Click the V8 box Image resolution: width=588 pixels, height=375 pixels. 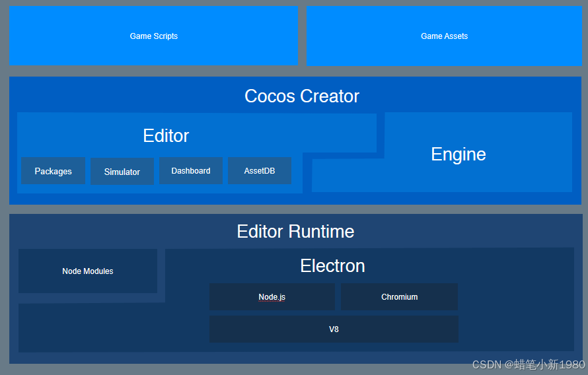click(334, 329)
